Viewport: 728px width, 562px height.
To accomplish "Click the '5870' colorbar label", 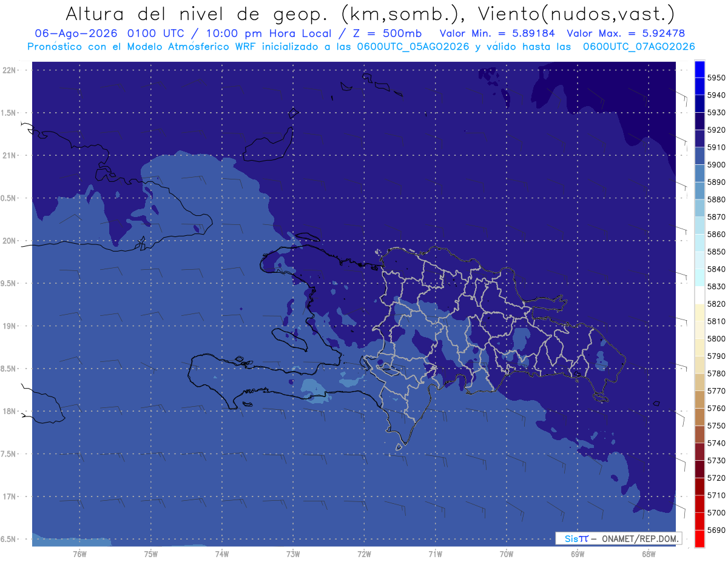I will (x=716, y=216).
